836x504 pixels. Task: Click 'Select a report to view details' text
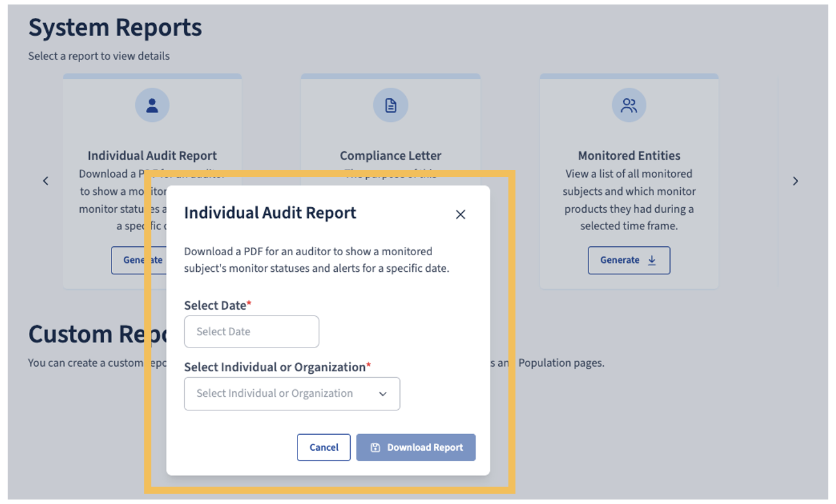point(99,56)
